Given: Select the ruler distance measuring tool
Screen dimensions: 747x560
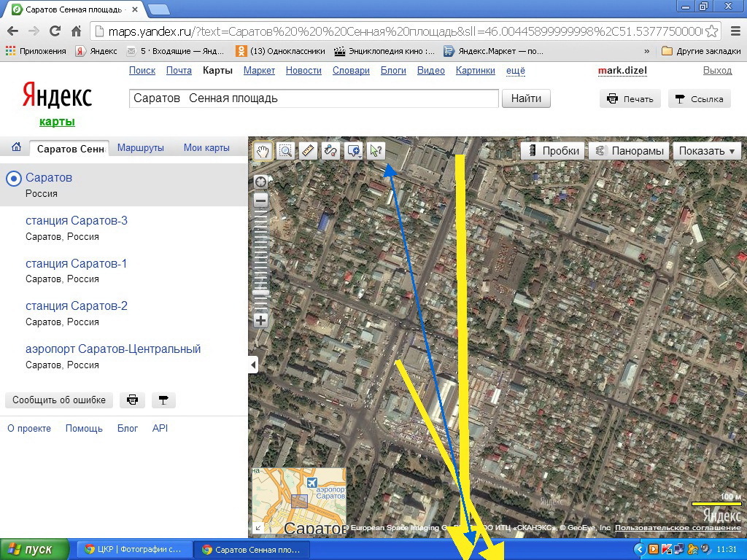Looking at the screenshot, I should [x=309, y=151].
